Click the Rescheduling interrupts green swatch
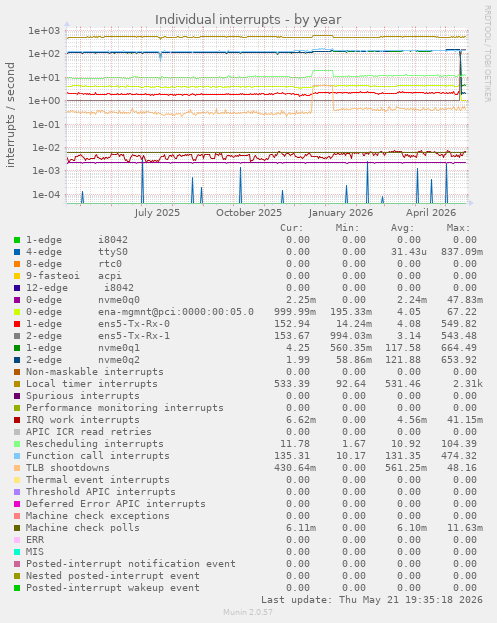Screen dimensions: 497x623 17,444
